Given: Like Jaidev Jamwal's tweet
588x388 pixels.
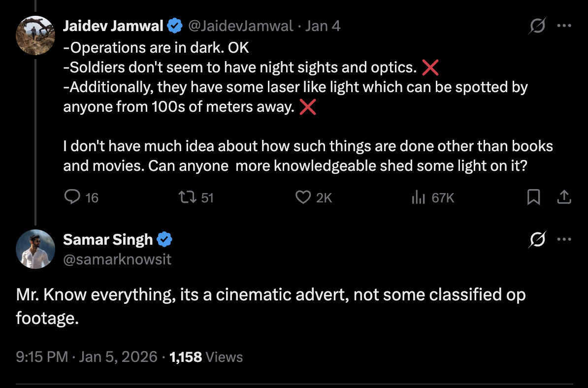Looking at the screenshot, I should click(302, 197).
